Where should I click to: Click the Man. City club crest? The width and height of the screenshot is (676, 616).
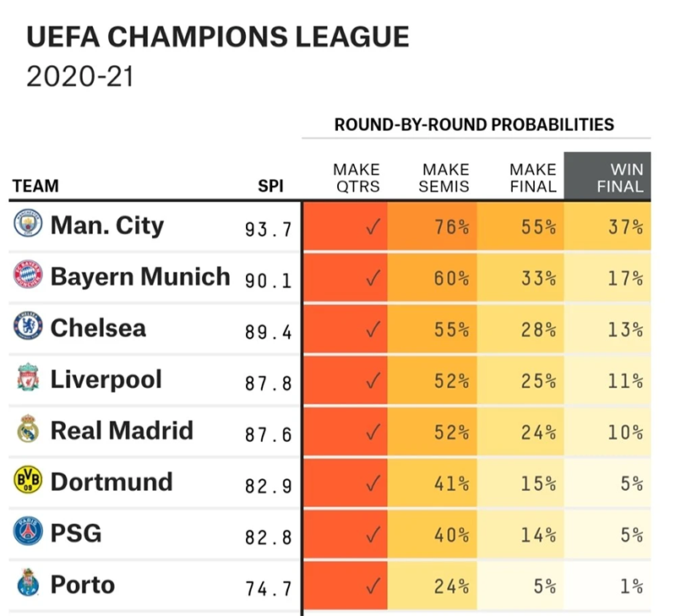click(x=28, y=223)
